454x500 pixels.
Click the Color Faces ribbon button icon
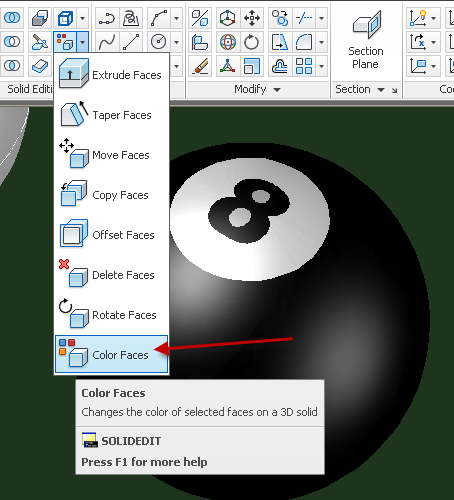point(65,42)
